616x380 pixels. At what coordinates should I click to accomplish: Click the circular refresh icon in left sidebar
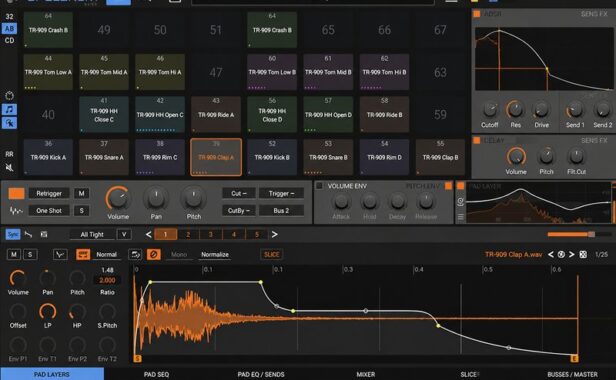point(9,95)
